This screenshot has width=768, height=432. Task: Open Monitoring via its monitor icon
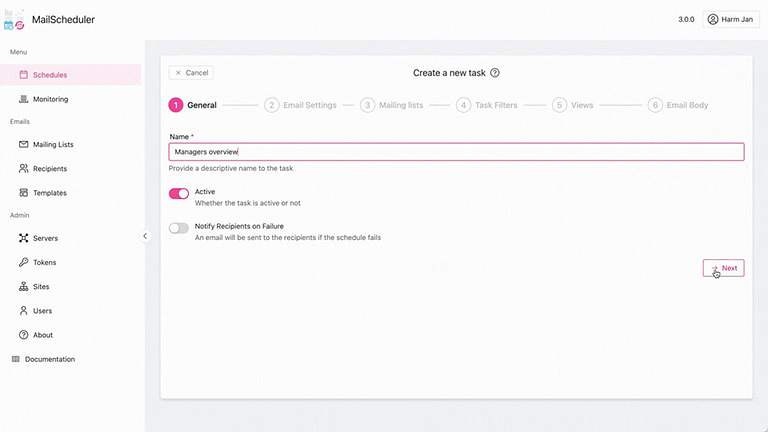tap(24, 99)
